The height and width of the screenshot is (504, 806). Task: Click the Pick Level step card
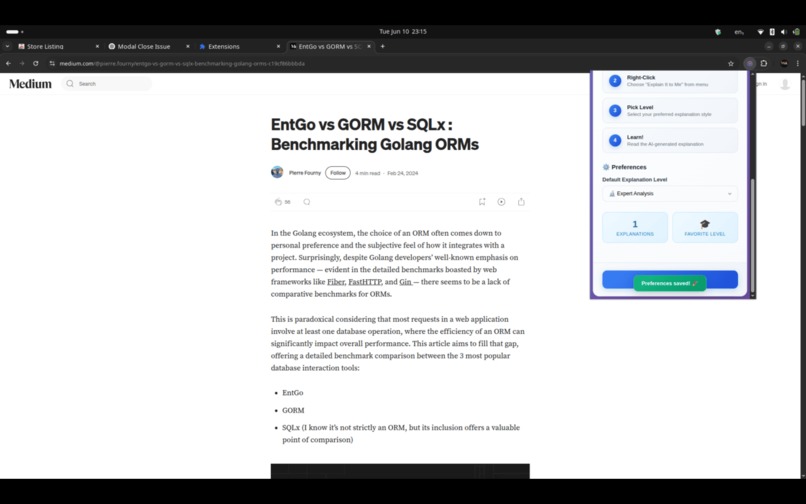(x=670, y=111)
